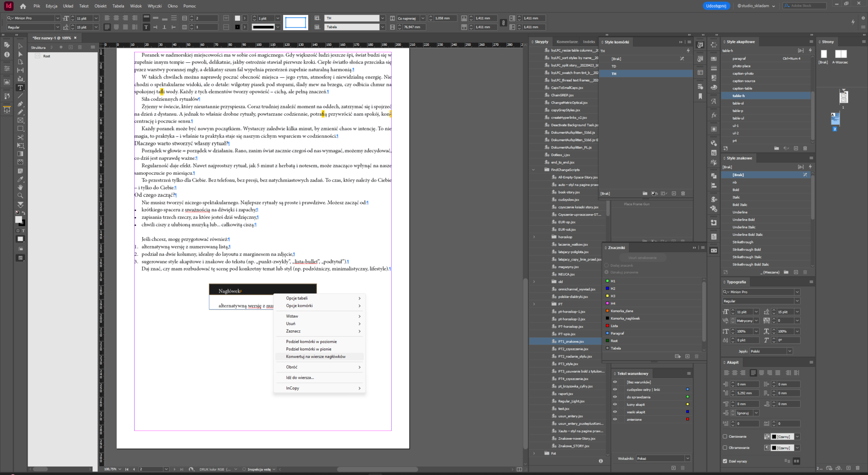
Task: Delete selected tag in Znaczniki panel
Action: pos(696,356)
